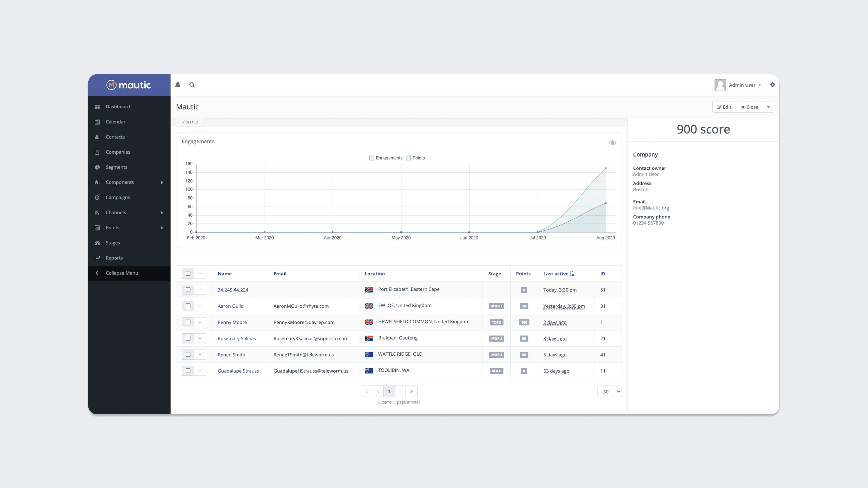The image size is (868, 488).
Task: Click the Companies building icon
Action: click(x=97, y=152)
